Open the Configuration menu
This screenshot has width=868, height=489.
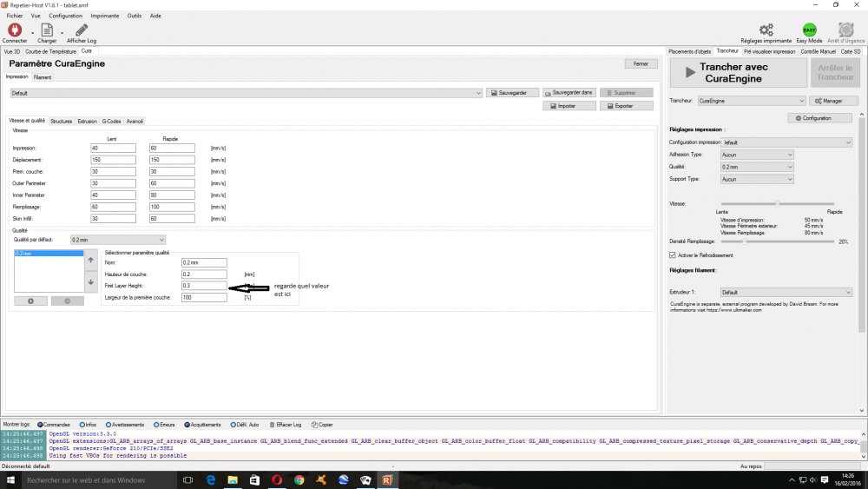point(65,16)
